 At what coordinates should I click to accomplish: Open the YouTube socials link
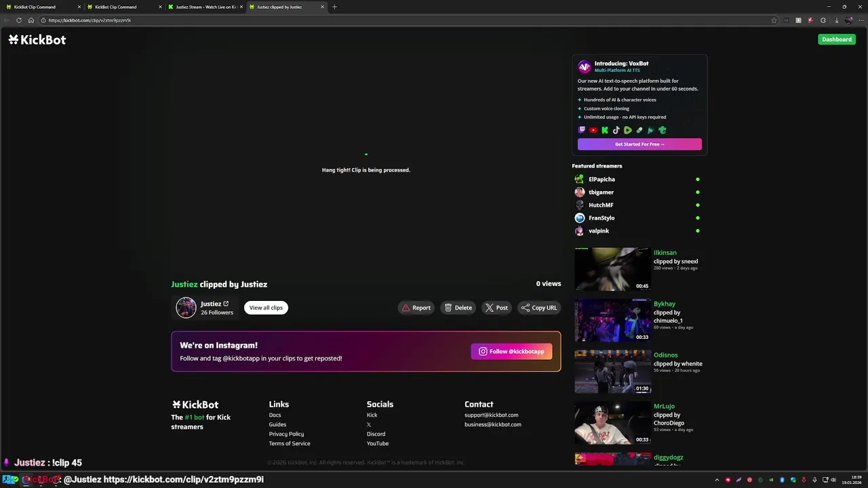point(378,443)
